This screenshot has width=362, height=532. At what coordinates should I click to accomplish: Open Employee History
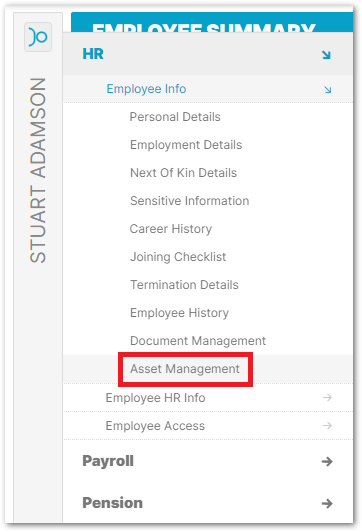pyautogui.click(x=179, y=313)
